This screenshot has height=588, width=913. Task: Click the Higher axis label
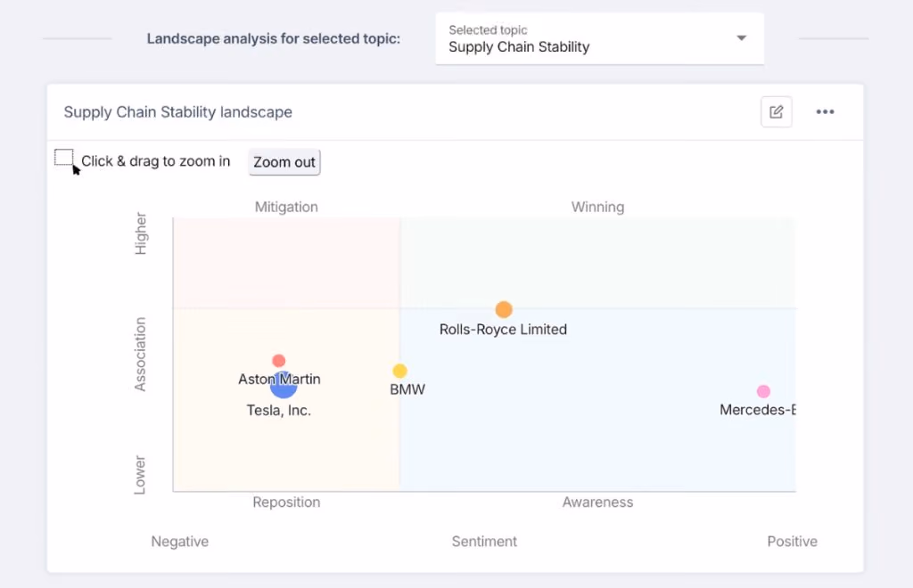[140, 233]
